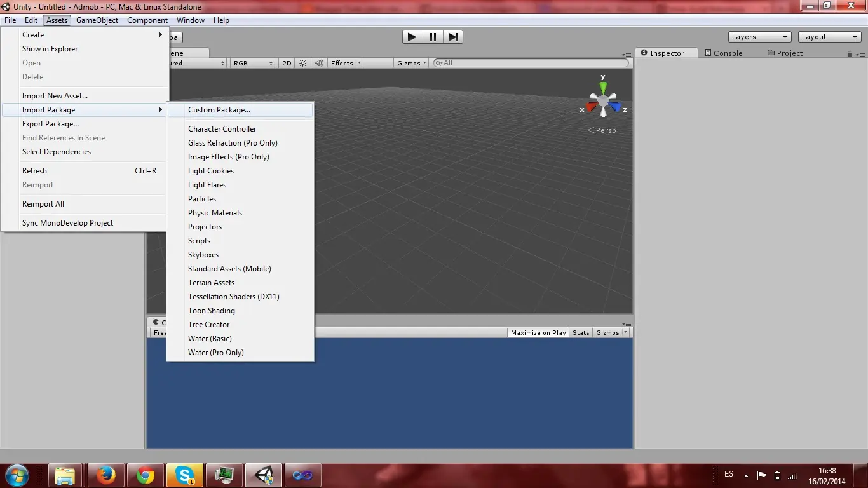Open the Windows Start menu
The image size is (868, 488).
(x=17, y=475)
